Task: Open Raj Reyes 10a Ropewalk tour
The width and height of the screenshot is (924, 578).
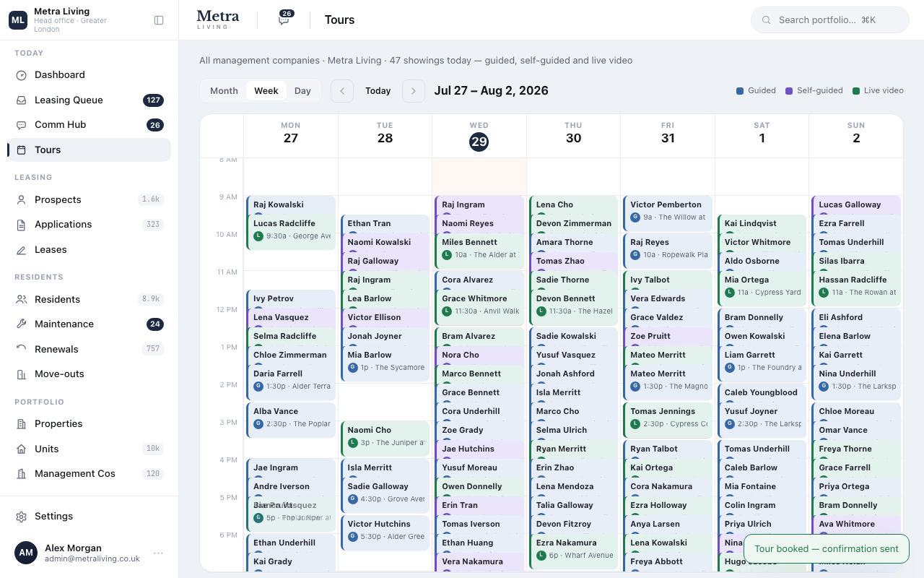Action: coord(668,251)
